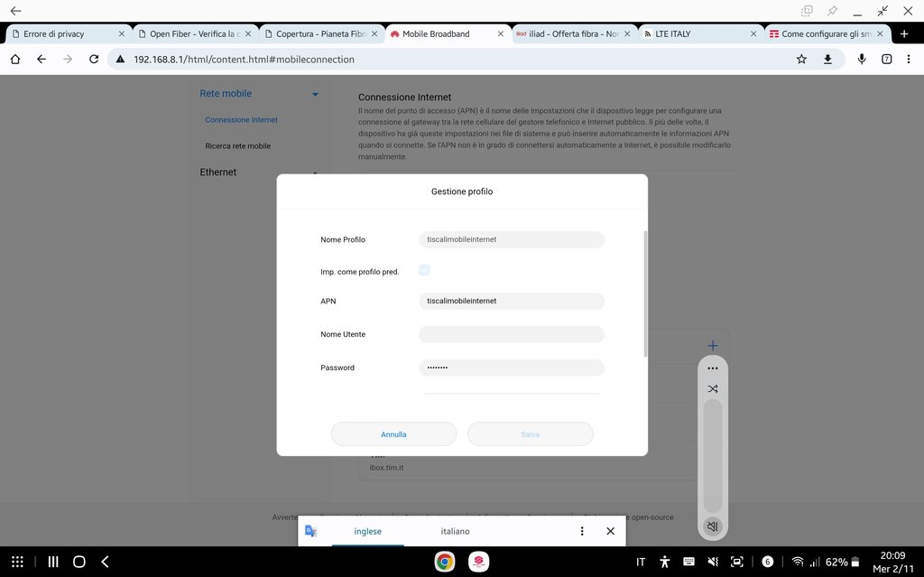Select italiano in the translate bar

click(455, 532)
